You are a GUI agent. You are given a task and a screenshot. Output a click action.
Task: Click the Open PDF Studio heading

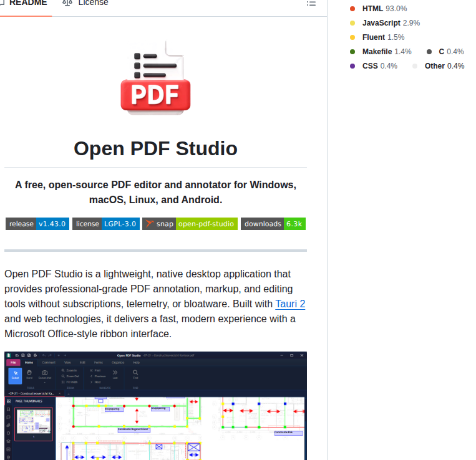point(156,148)
